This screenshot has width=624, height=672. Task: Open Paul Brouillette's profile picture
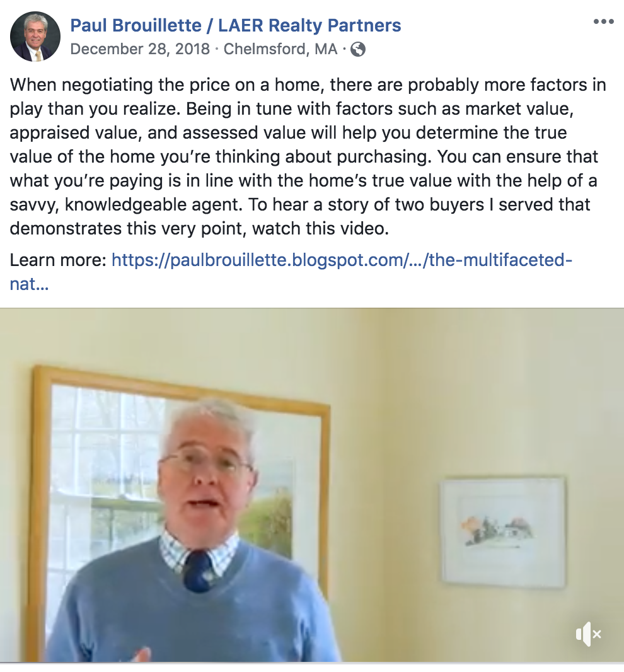35,37
